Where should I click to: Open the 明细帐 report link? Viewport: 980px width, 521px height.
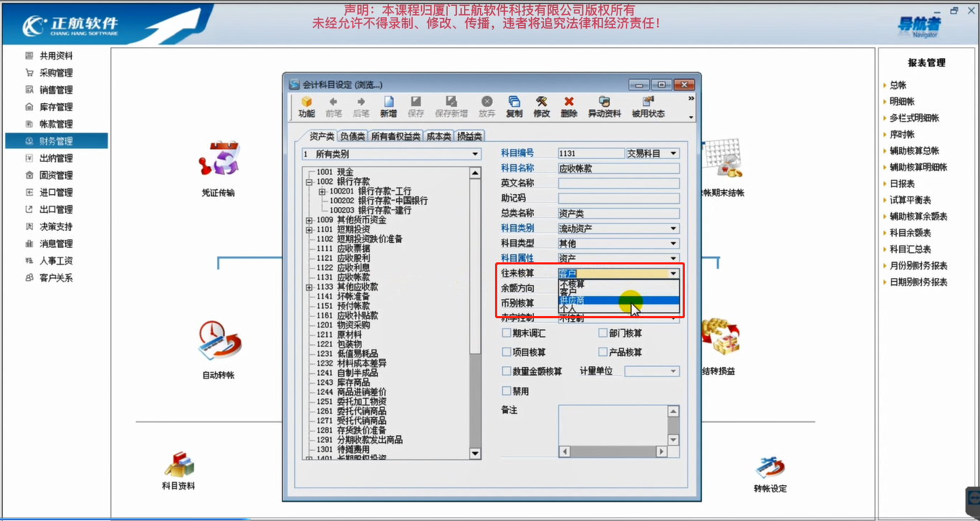902,102
